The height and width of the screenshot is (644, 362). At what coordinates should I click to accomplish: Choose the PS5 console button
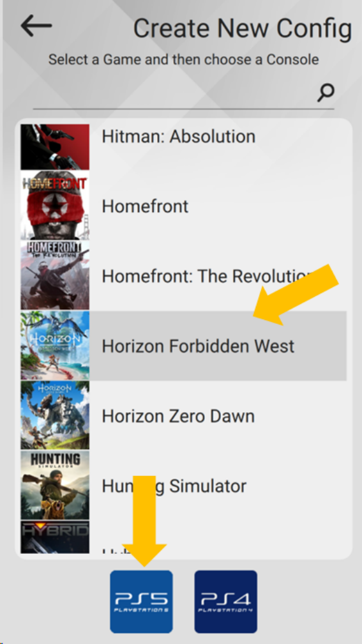(x=141, y=601)
